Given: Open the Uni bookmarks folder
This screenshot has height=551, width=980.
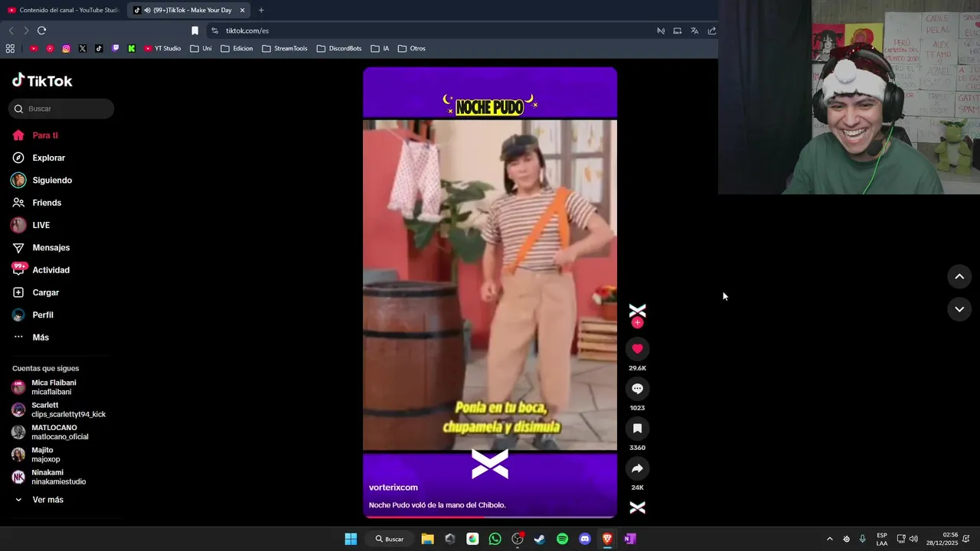Looking at the screenshot, I should click(x=201, y=48).
